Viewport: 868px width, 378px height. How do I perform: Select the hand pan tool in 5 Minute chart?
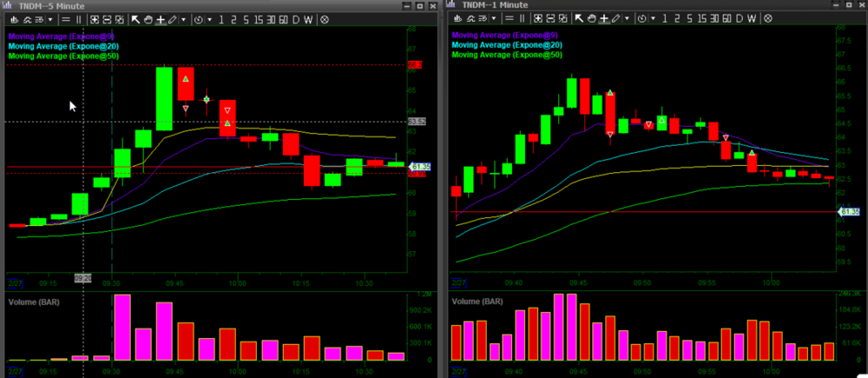point(148,18)
